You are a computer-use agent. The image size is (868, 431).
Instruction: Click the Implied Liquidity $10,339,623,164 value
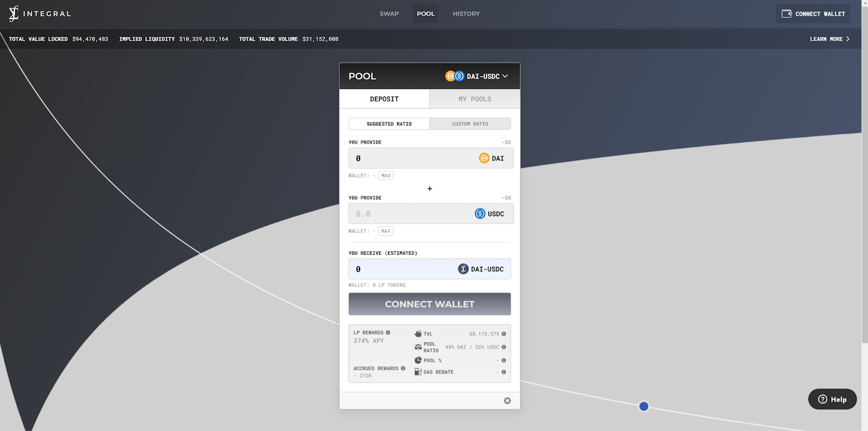[x=204, y=39]
